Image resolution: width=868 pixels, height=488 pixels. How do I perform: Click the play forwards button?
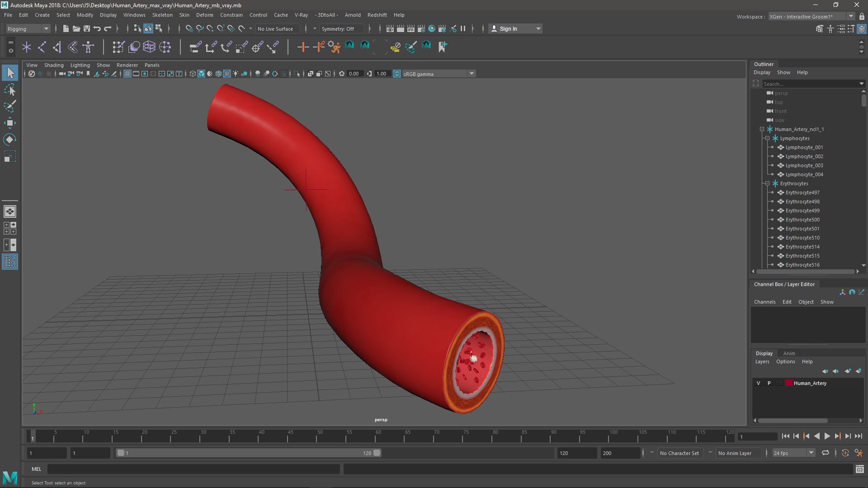click(827, 436)
